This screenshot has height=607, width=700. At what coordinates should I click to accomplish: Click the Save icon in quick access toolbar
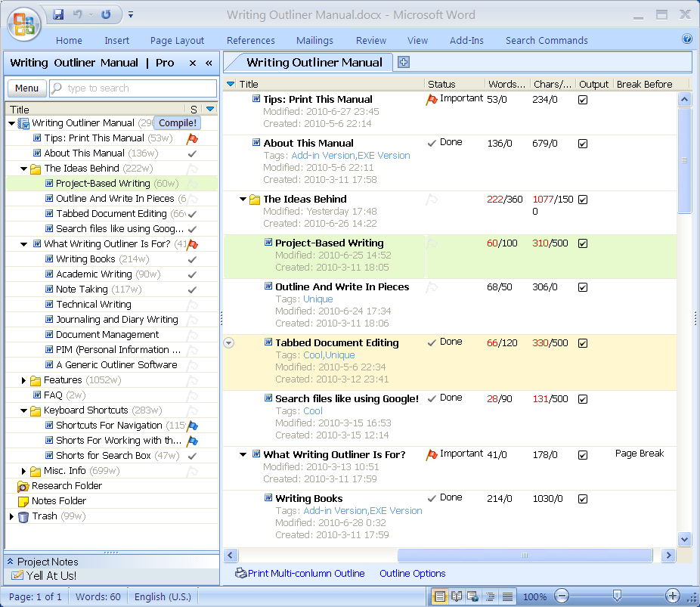(58, 14)
